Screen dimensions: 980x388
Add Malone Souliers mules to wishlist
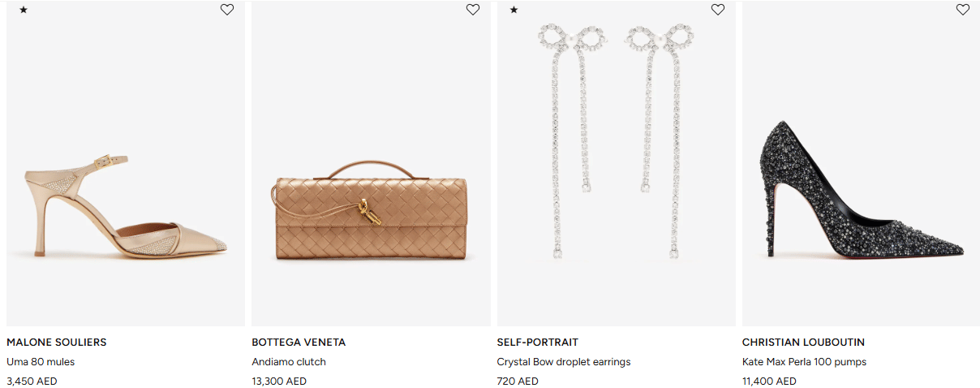point(227,10)
